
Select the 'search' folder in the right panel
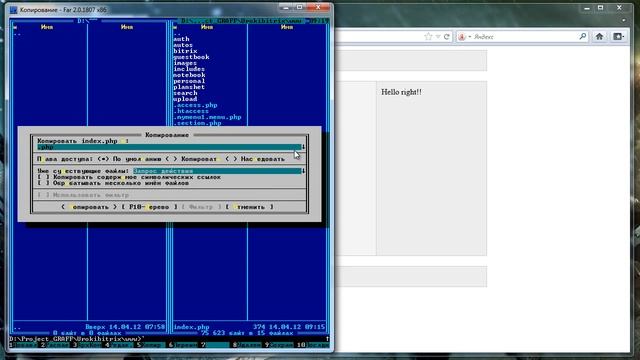(185, 93)
